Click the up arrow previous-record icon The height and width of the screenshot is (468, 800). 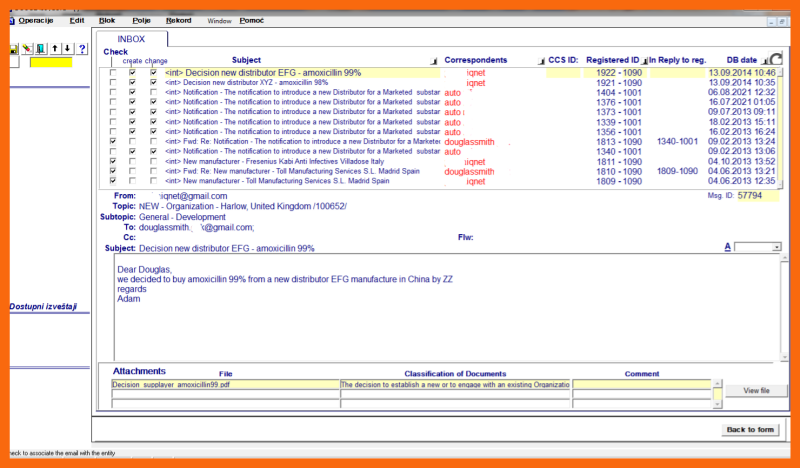[55, 48]
